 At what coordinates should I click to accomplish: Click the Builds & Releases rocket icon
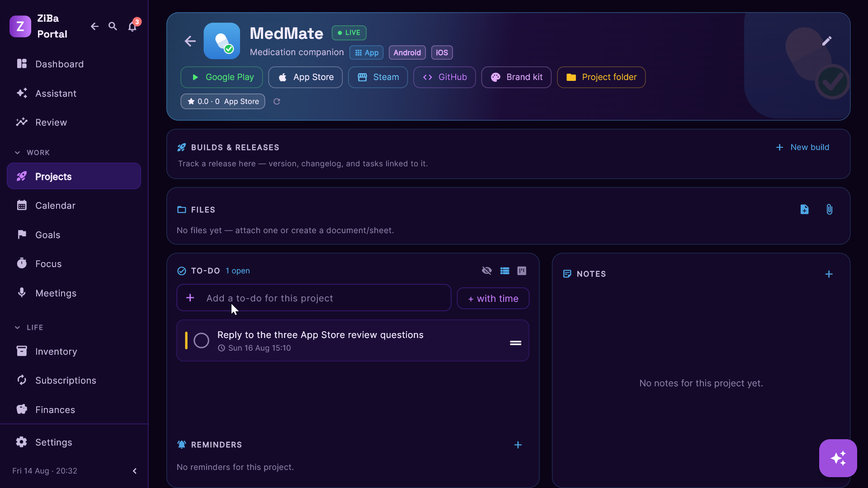pos(182,147)
